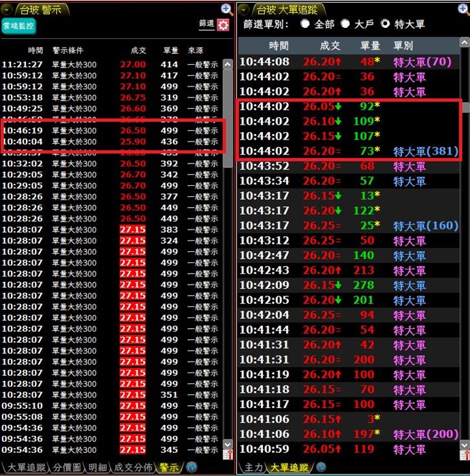The height and width of the screenshot is (476, 470).
Task: Select the 09:55:10 alert row
Action: tap(111, 406)
